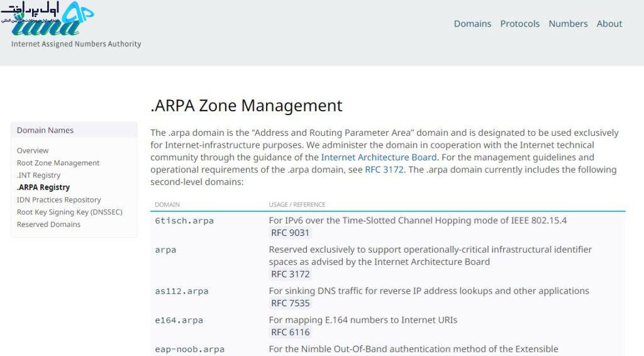This screenshot has height=356, width=644.
Task: Open RFC 9031 reference
Action: pyautogui.click(x=290, y=233)
